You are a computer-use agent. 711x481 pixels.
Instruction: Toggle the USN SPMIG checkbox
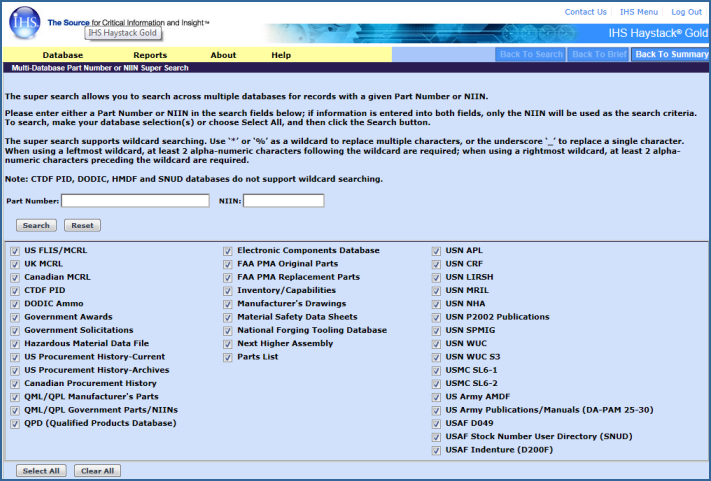click(436, 330)
